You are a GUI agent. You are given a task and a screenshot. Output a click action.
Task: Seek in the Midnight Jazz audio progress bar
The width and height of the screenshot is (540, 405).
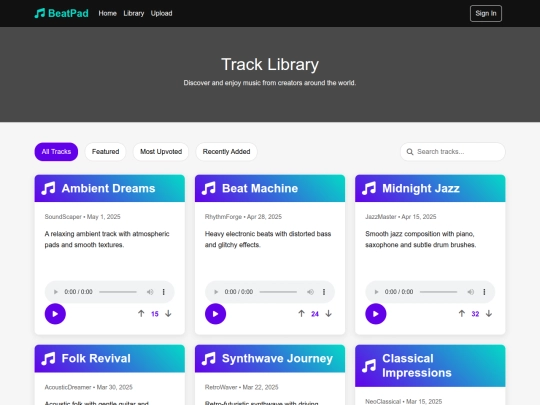coord(438,292)
